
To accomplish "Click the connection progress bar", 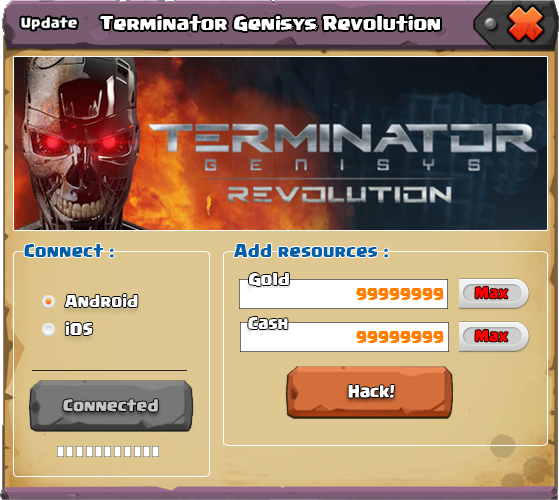I will (x=108, y=452).
